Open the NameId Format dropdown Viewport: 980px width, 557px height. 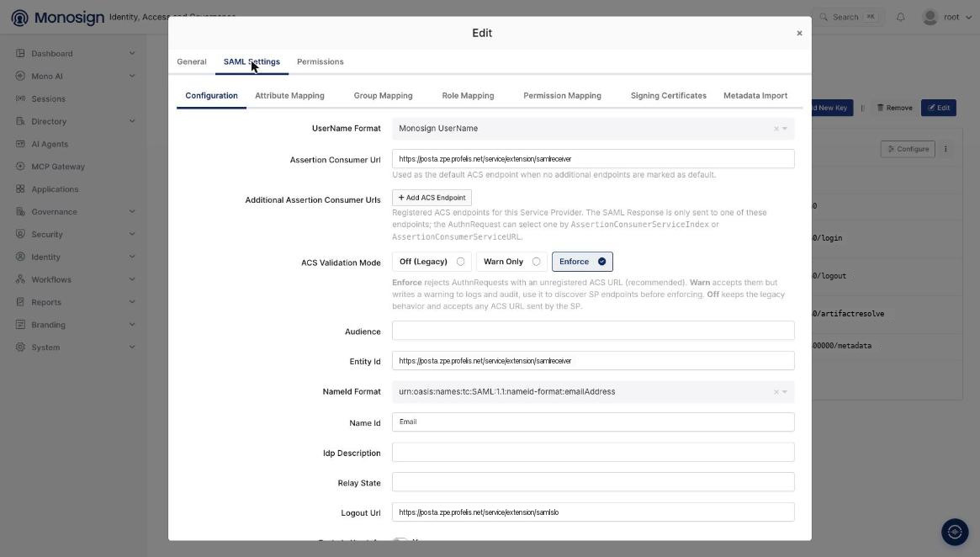(x=785, y=392)
